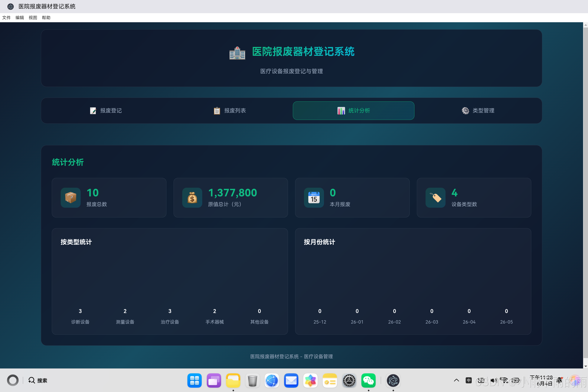The width and height of the screenshot is (588, 392).
Task: Open the 文件 menu
Action: (6, 18)
